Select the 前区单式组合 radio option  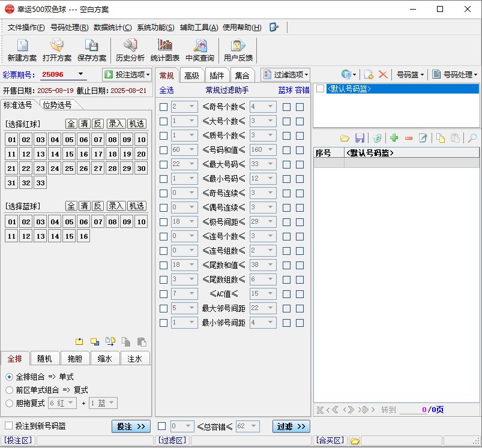[x=9, y=390]
